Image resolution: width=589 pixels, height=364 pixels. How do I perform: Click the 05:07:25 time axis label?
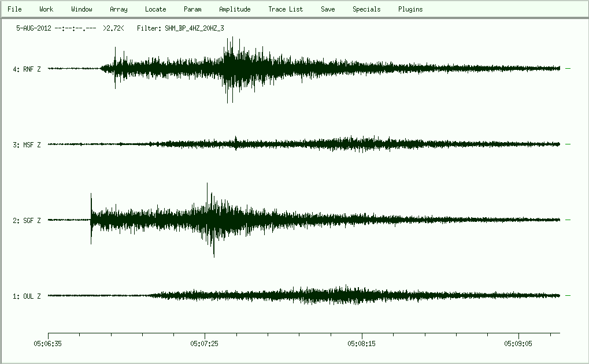tap(205, 343)
